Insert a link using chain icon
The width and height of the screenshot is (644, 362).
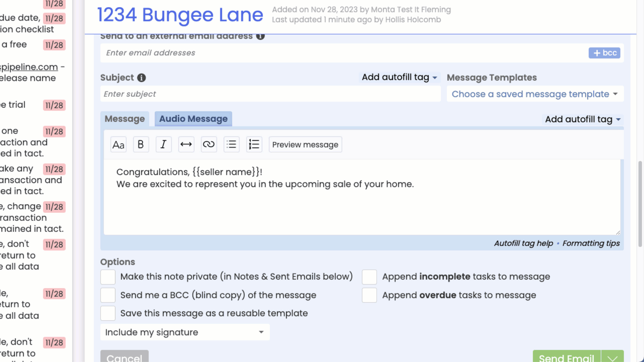click(209, 145)
